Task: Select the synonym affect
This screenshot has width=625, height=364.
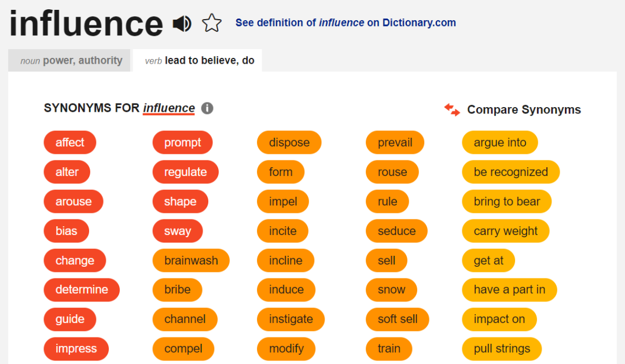Action: pos(69,142)
